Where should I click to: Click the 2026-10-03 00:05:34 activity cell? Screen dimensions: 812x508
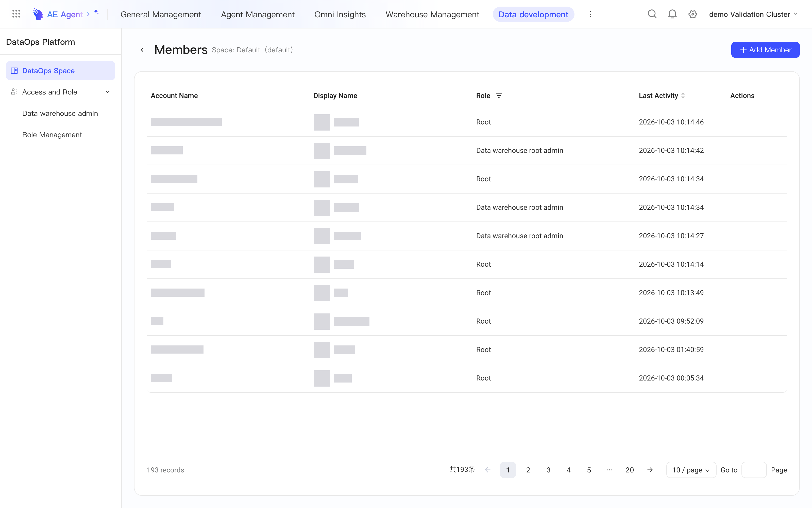pos(671,378)
